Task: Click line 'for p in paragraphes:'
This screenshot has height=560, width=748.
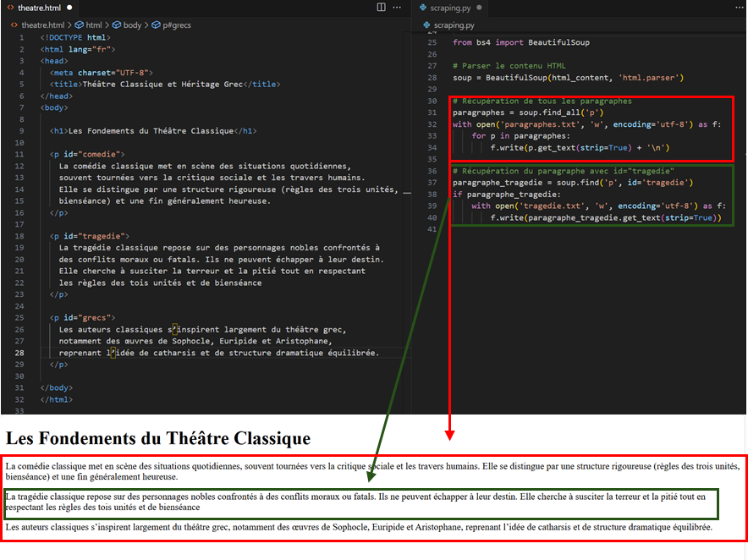Action: tap(521, 136)
